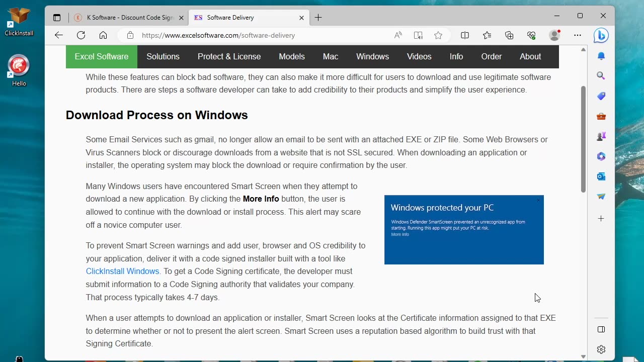Click the bold More Info text
Image resolution: width=644 pixels, height=362 pixels.
click(261, 199)
